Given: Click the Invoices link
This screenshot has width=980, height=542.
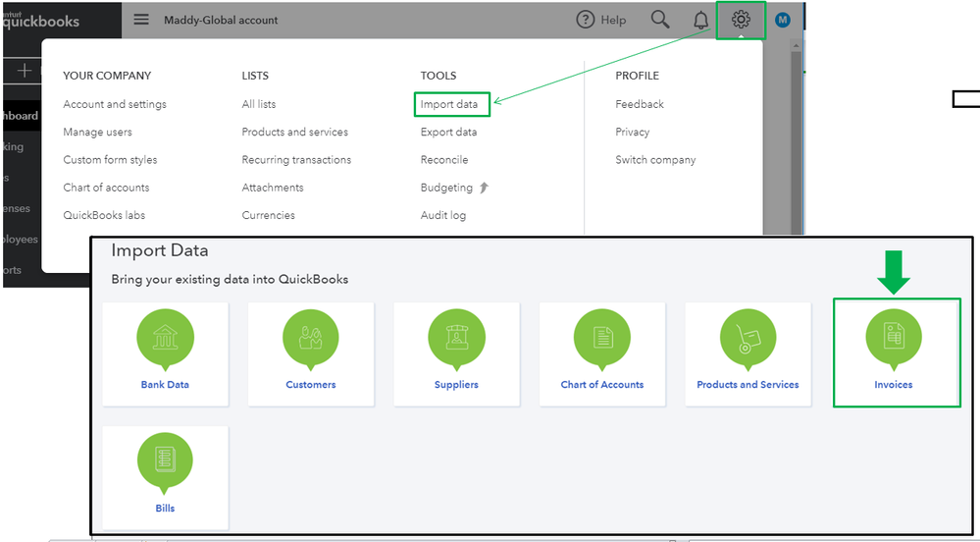Looking at the screenshot, I should [x=894, y=384].
